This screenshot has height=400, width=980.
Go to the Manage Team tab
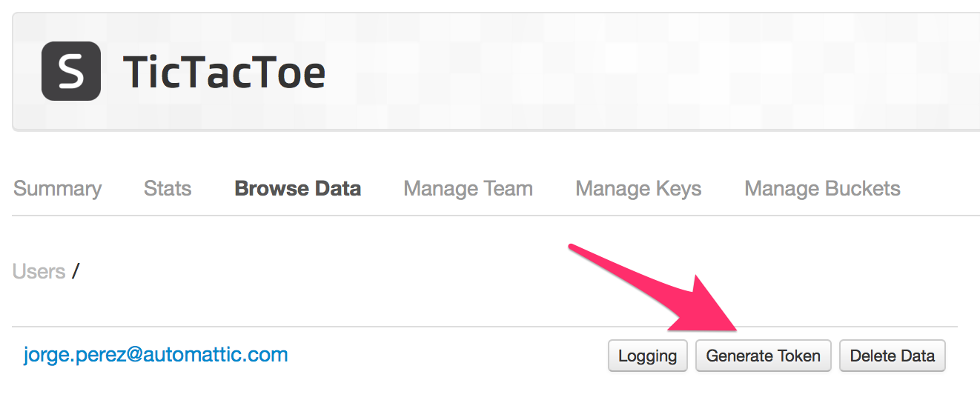(x=468, y=189)
